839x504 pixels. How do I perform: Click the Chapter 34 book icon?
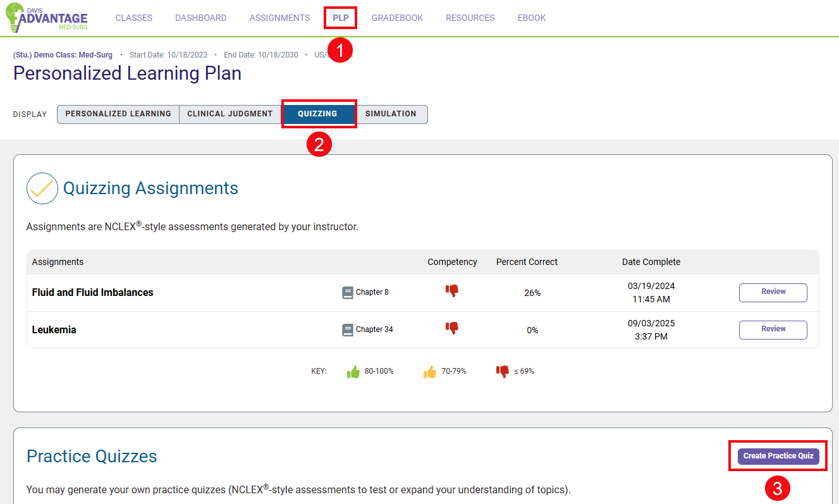[348, 329]
